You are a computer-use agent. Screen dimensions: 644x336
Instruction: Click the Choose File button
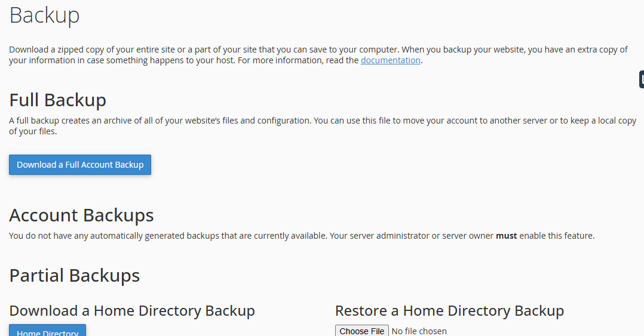pos(362,331)
